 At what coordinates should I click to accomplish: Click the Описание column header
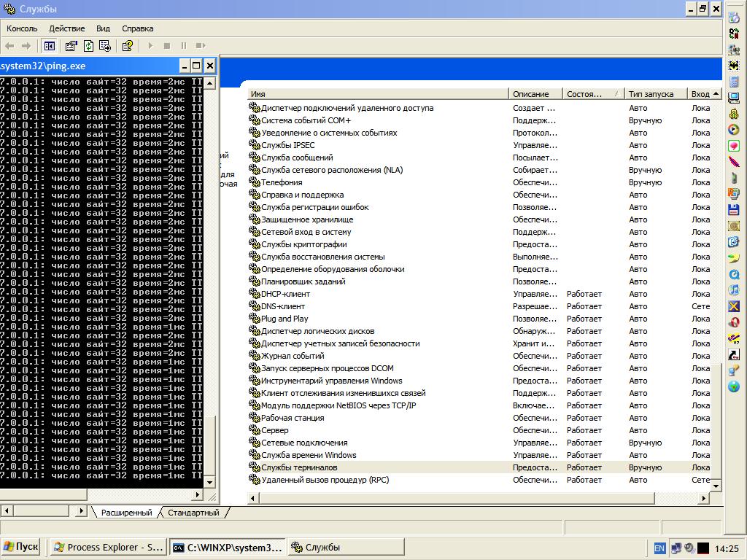pos(535,94)
